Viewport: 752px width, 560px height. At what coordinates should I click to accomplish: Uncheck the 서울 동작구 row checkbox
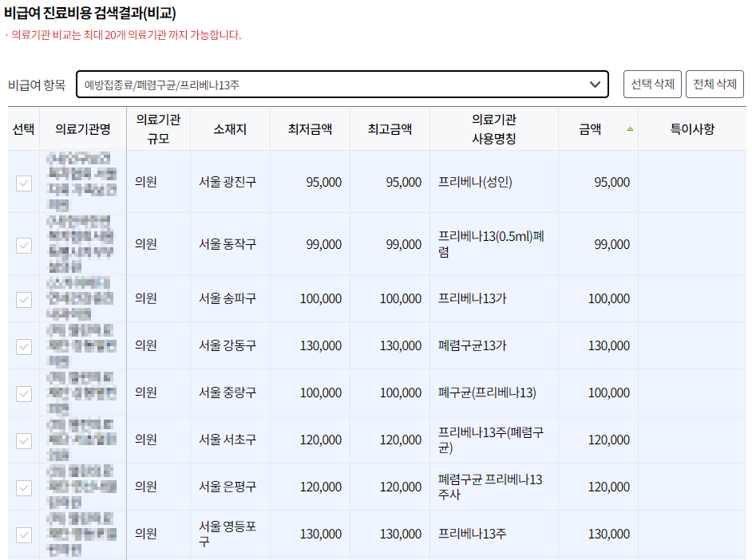[x=24, y=245]
